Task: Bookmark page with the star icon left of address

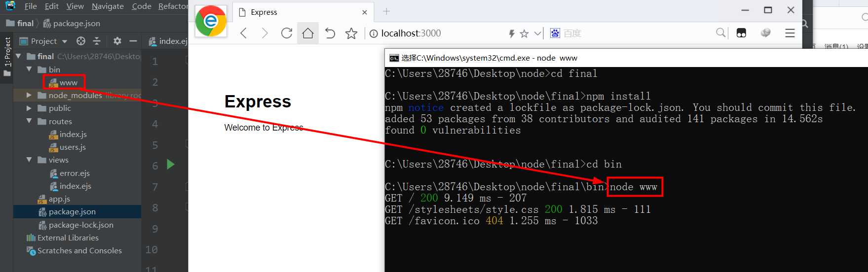Action: point(351,33)
